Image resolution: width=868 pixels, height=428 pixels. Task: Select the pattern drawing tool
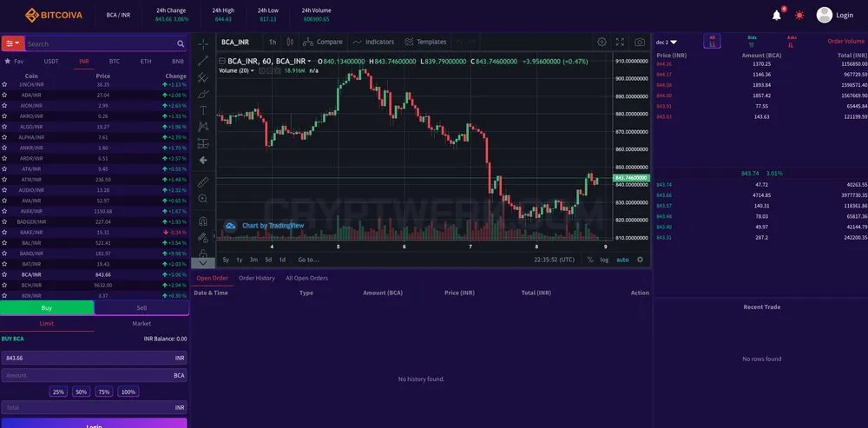pos(202,126)
